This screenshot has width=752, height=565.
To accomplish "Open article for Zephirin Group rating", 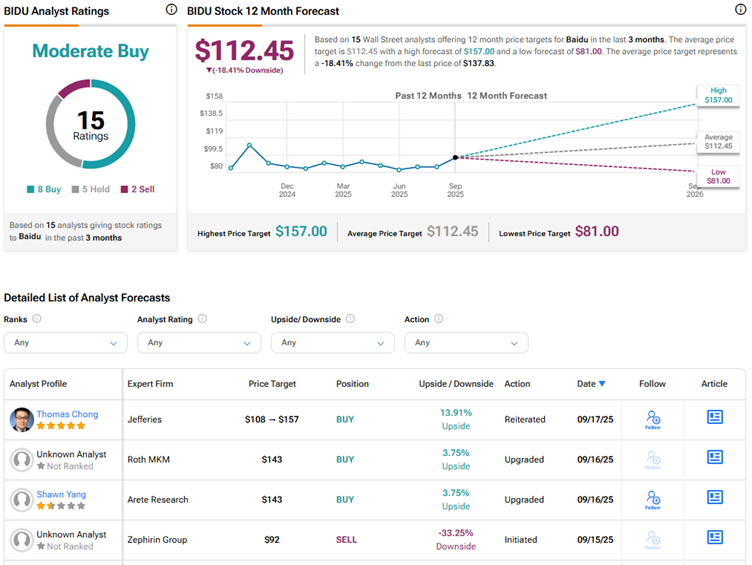I will (715, 537).
